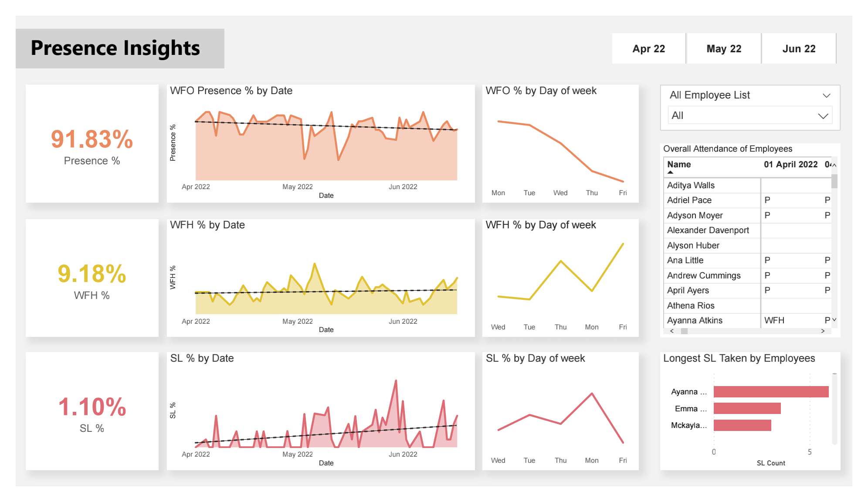The width and height of the screenshot is (868, 502).
Task: Click Emma's bar in Longest SL chart
Action: pos(747,408)
